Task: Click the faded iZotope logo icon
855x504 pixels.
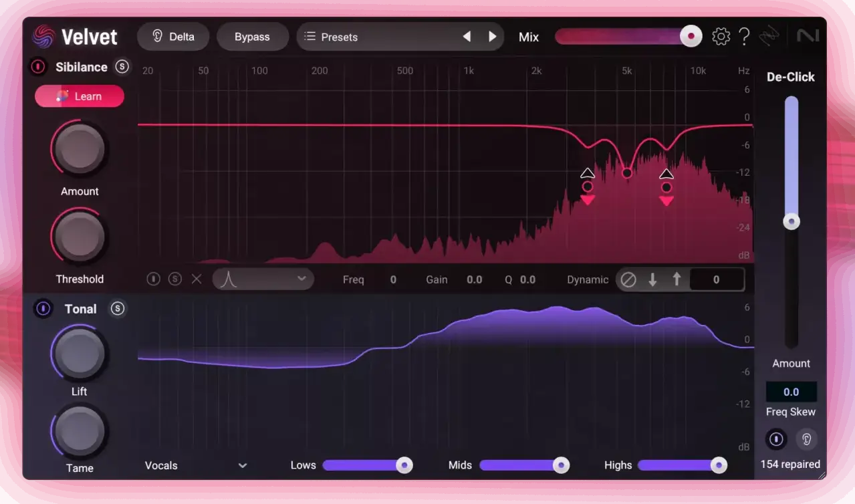Action: pos(769,36)
